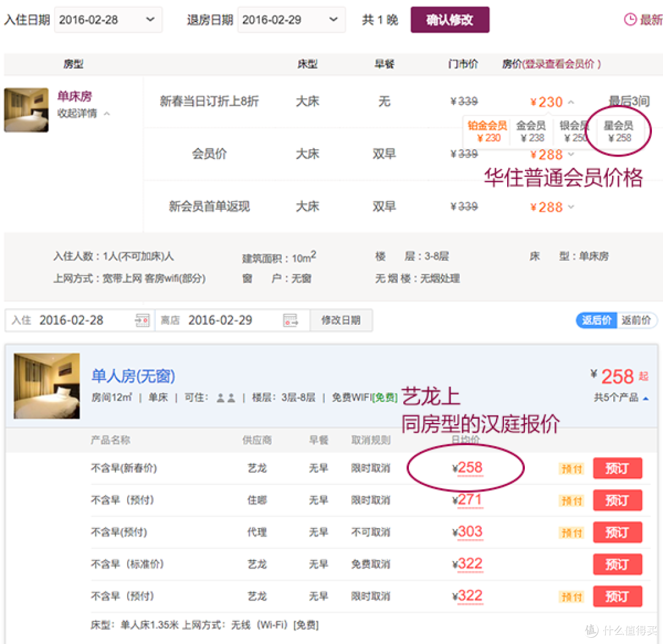This screenshot has width=663, height=644.
Task: Click the 入住 date field 2016-02-28
Action: click(71, 320)
